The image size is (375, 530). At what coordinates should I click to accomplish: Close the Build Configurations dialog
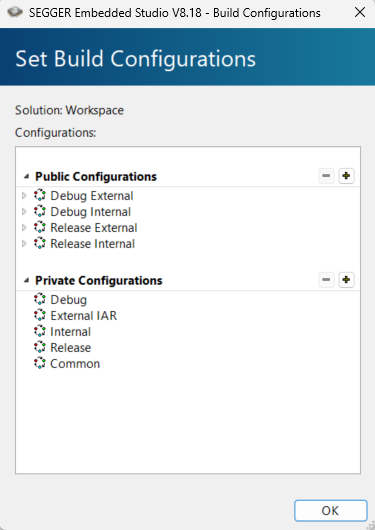pos(360,13)
